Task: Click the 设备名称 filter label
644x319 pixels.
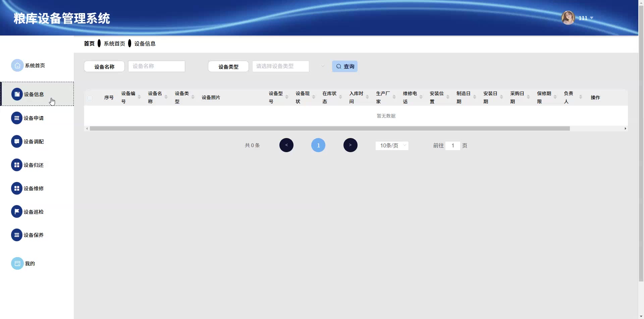Action: click(104, 66)
